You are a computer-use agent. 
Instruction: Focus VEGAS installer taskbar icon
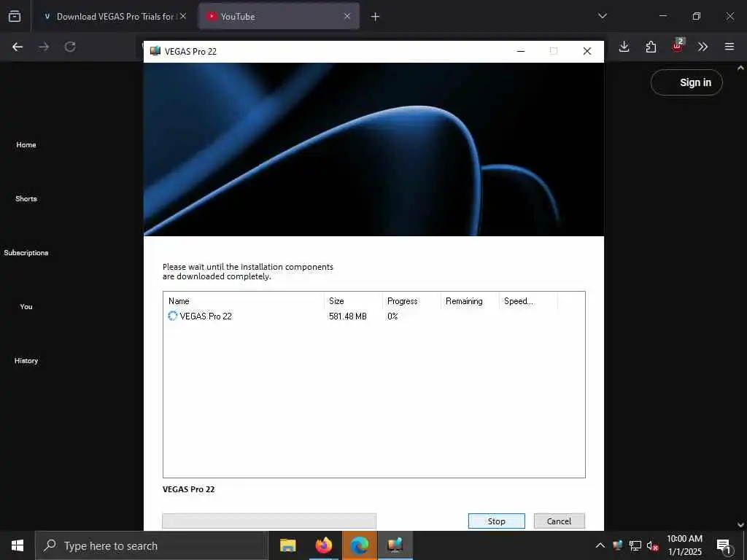coord(395,545)
